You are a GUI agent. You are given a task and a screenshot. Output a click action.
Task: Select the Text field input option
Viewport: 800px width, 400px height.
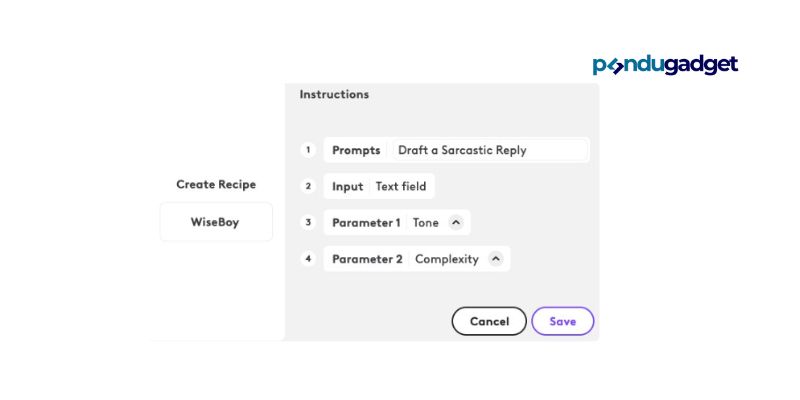pos(401,187)
